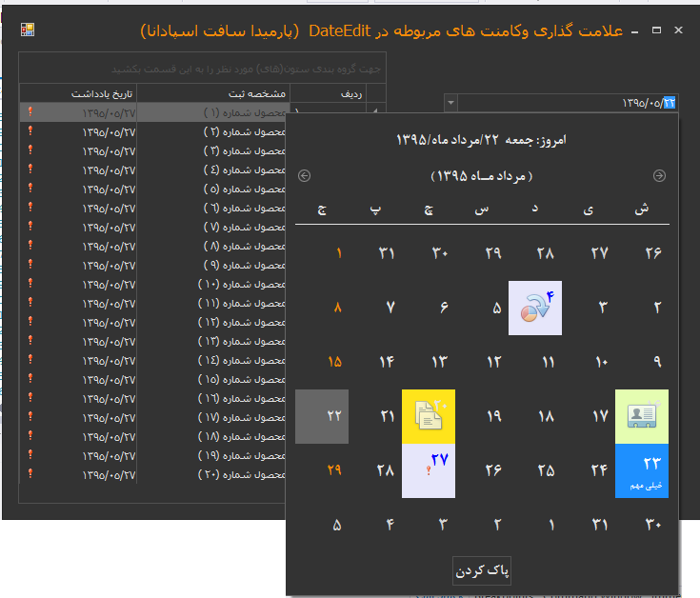The width and height of the screenshot is (700, 598).
Task: Click exclamation icon in the محصول شماره (۱) row
Action: click(x=30, y=112)
